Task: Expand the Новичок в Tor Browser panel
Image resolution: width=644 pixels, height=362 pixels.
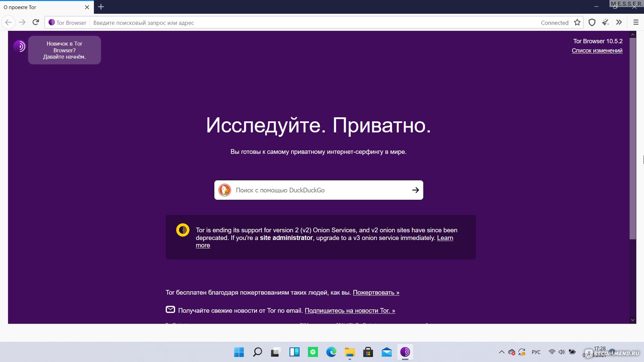Action: tap(65, 50)
